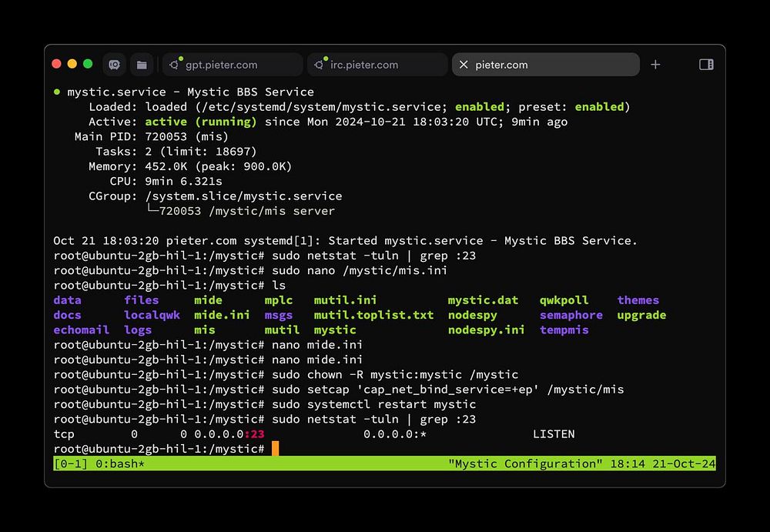
Task: Click the 'themes' directory name
Action: click(x=638, y=300)
